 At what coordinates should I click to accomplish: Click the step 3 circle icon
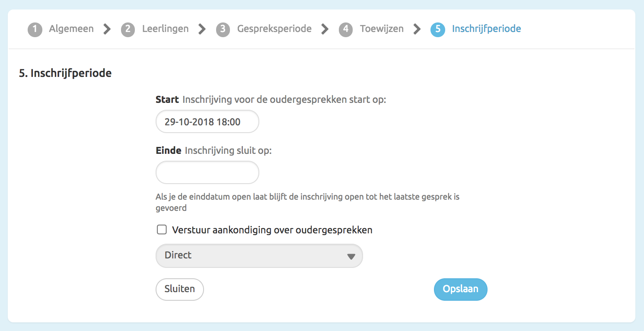click(x=223, y=29)
